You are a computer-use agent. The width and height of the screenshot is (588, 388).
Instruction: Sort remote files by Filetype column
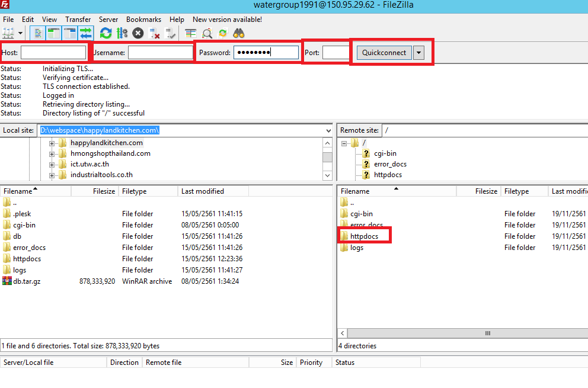(524, 191)
